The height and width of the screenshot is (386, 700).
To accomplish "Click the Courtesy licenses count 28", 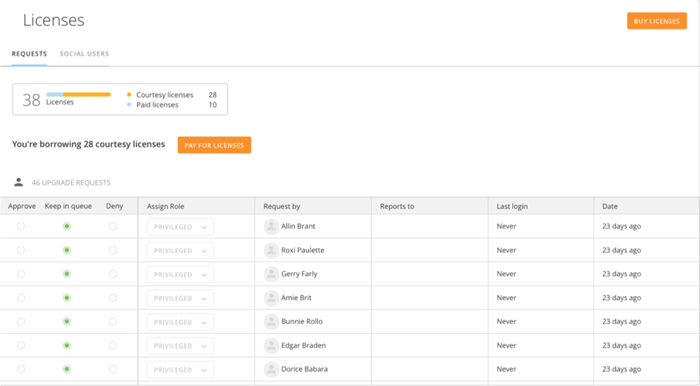I will (x=212, y=95).
